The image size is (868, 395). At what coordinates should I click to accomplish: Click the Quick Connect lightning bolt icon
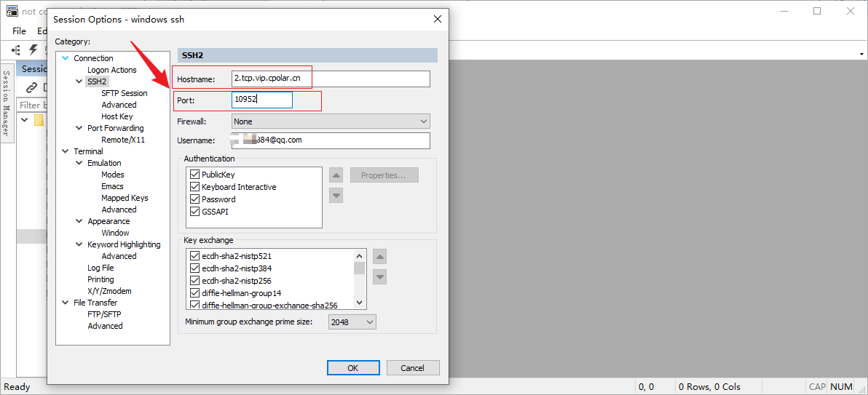tap(33, 49)
